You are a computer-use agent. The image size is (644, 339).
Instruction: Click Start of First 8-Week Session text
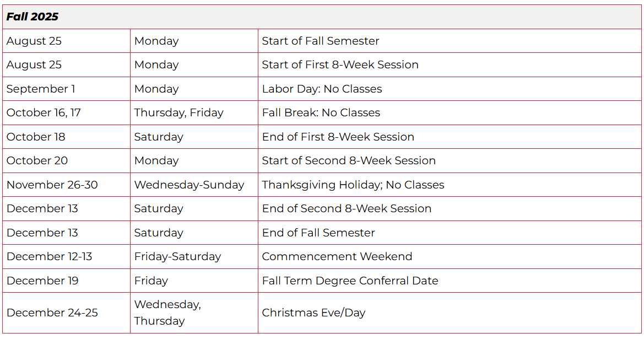[x=340, y=64]
